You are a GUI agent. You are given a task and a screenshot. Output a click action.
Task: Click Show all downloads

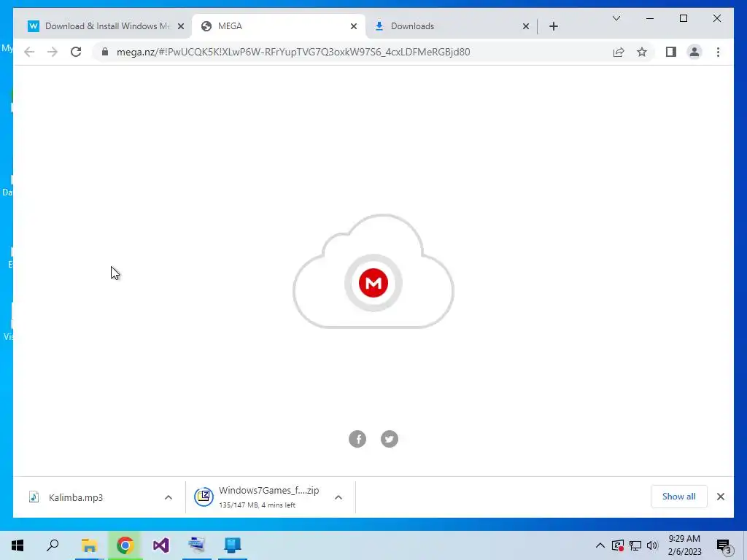point(678,496)
